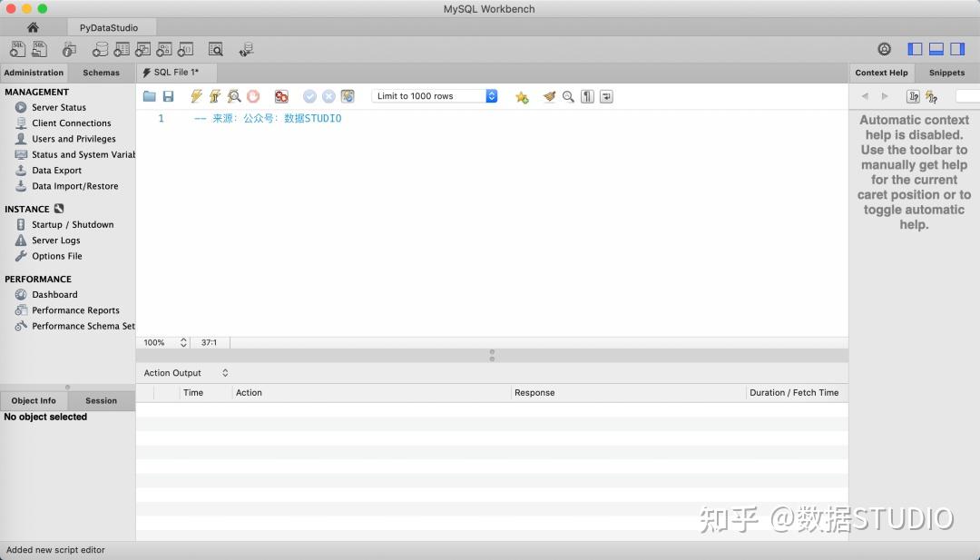Screen dimensions: 980x560
Task: Switch to the Schemas tab
Action: click(102, 73)
